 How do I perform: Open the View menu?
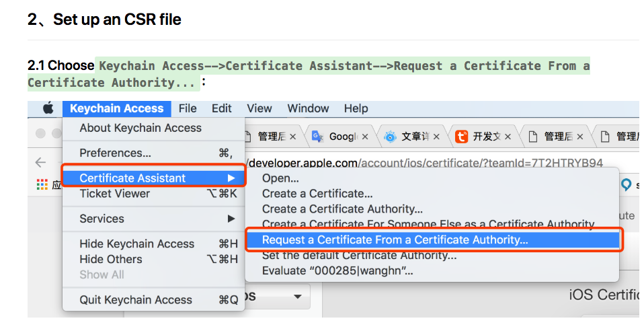pyautogui.click(x=259, y=108)
